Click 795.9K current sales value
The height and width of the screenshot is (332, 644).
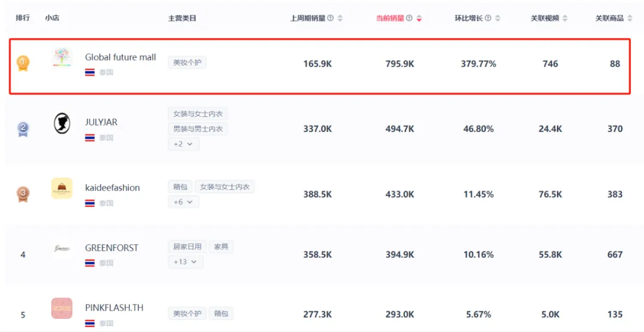click(x=400, y=64)
